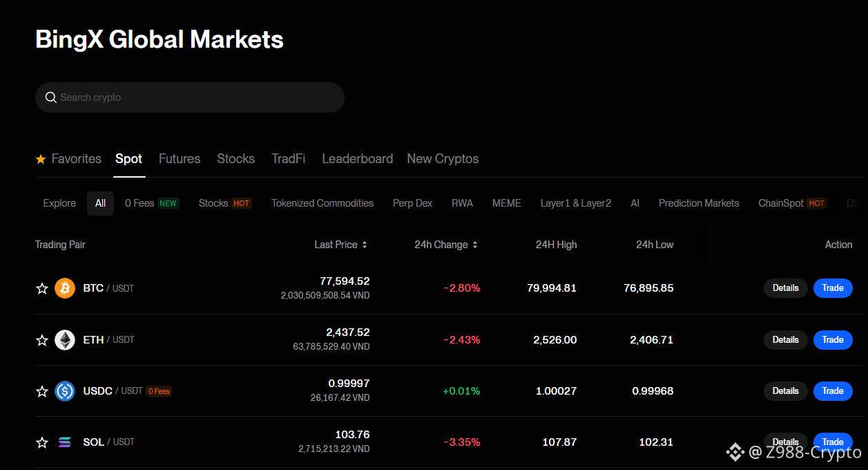Viewport: 868px width, 470px height.
Task: Trade the ETH/USDT pair
Action: pyautogui.click(x=833, y=340)
